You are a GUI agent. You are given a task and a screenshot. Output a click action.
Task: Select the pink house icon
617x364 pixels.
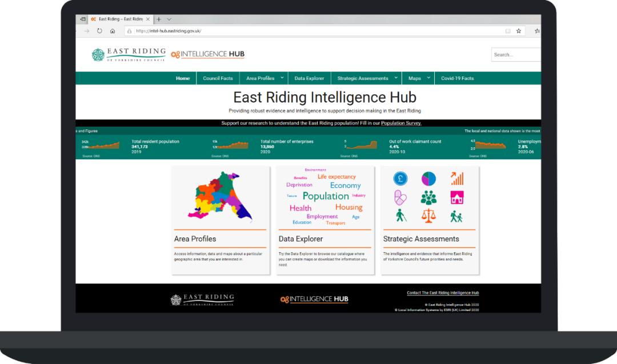tap(456, 197)
